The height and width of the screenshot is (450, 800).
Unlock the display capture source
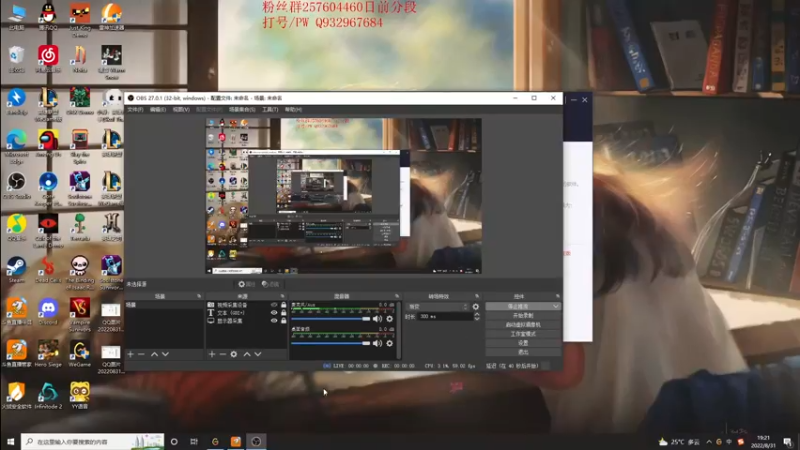pyautogui.click(x=284, y=321)
